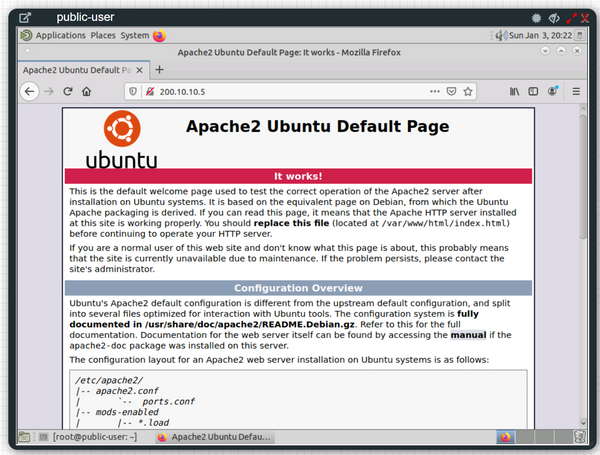Open a new browser tab
The height and width of the screenshot is (455, 600).
pos(159,70)
